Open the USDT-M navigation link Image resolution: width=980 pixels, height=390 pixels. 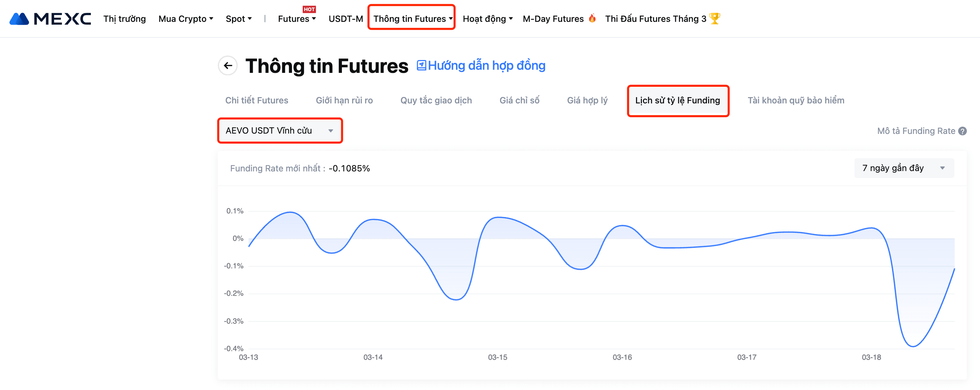(345, 19)
